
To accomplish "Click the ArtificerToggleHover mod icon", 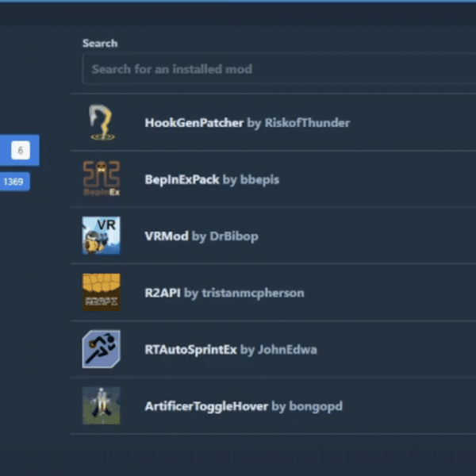I will [102, 405].
